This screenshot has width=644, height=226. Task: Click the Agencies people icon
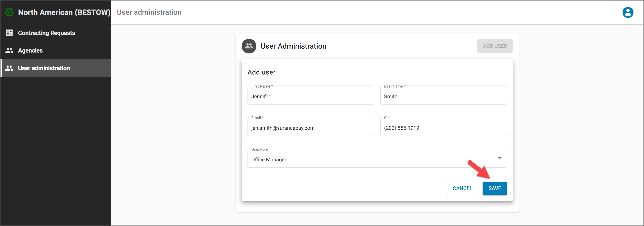(x=9, y=51)
